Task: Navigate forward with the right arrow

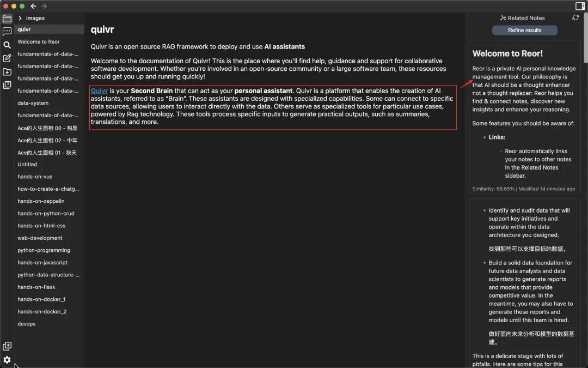Action: 44,6
